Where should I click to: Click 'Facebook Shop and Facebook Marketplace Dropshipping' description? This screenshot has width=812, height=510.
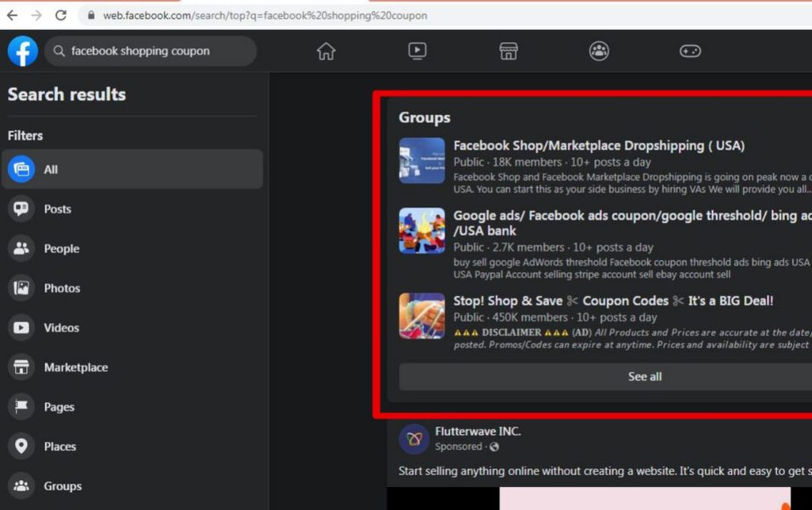click(633, 183)
